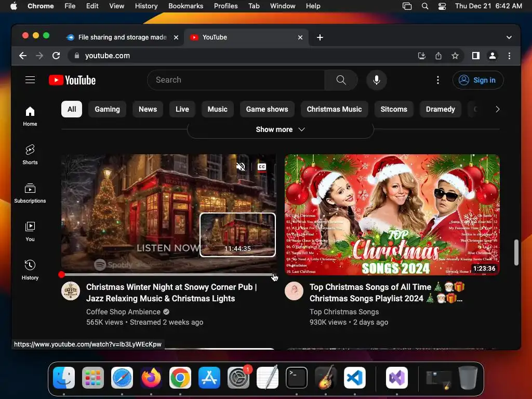Click the install app icon in address bar
Screen dimensions: 532x399
(422, 56)
